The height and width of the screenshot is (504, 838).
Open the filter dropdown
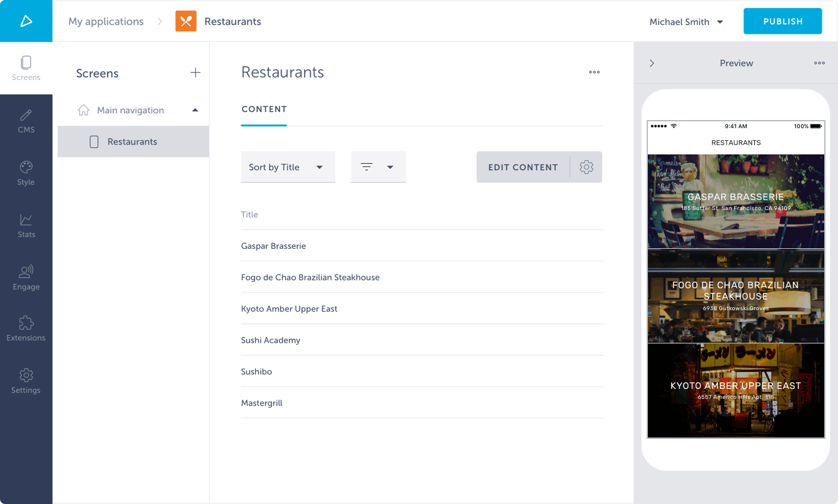[378, 167]
